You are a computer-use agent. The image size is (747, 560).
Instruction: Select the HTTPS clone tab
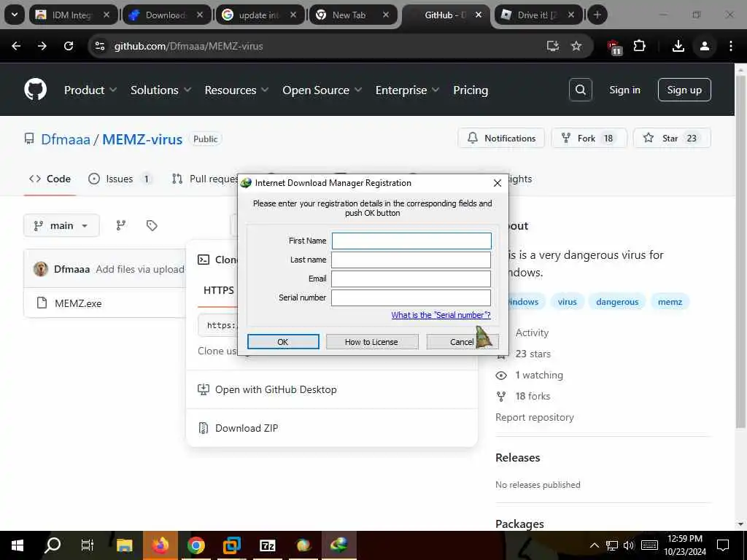pyautogui.click(x=218, y=290)
